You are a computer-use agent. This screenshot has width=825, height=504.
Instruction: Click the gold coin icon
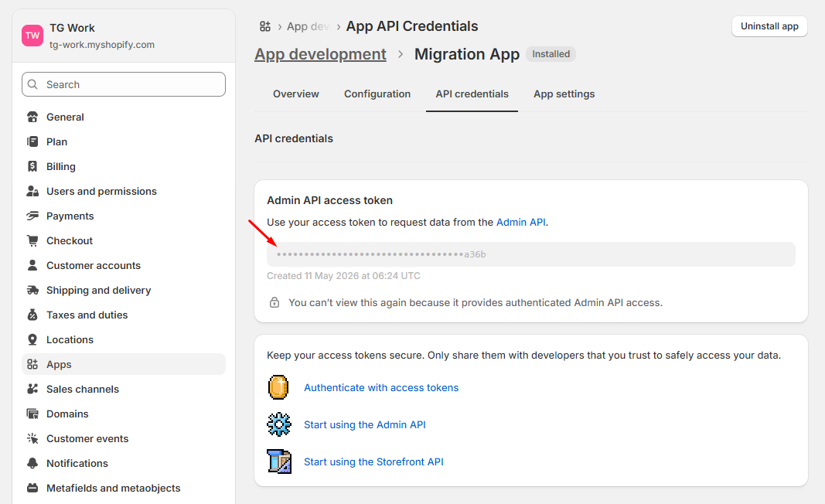pyautogui.click(x=278, y=388)
